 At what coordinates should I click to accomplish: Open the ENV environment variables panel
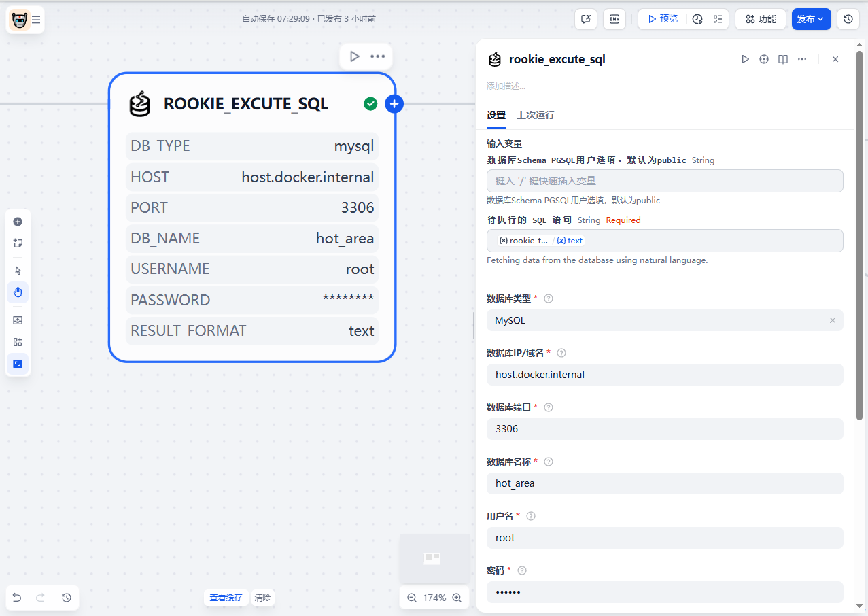click(x=614, y=19)
